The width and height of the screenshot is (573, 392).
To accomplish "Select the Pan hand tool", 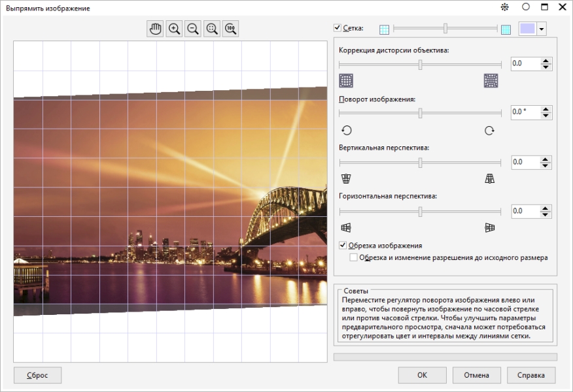I will (x=155, y=29).
